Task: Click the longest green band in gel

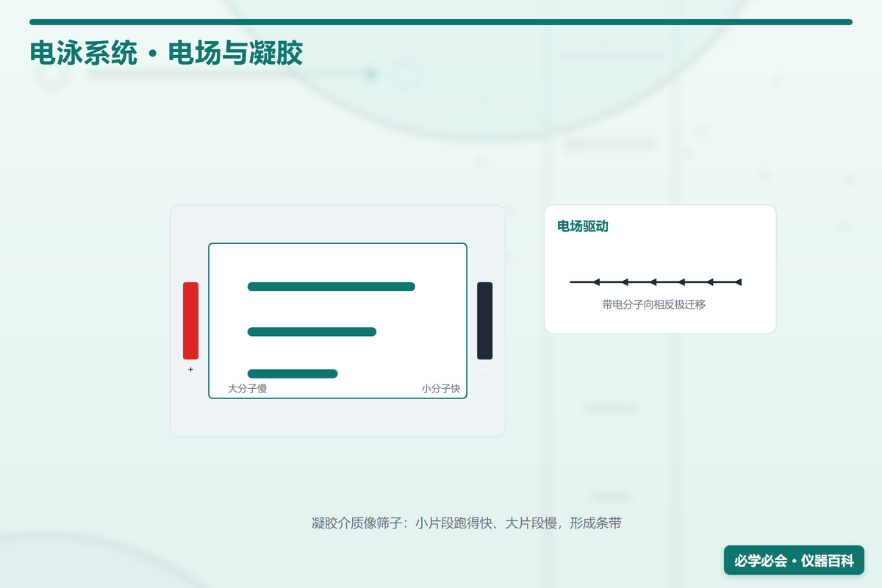Action: click(331, 287)
